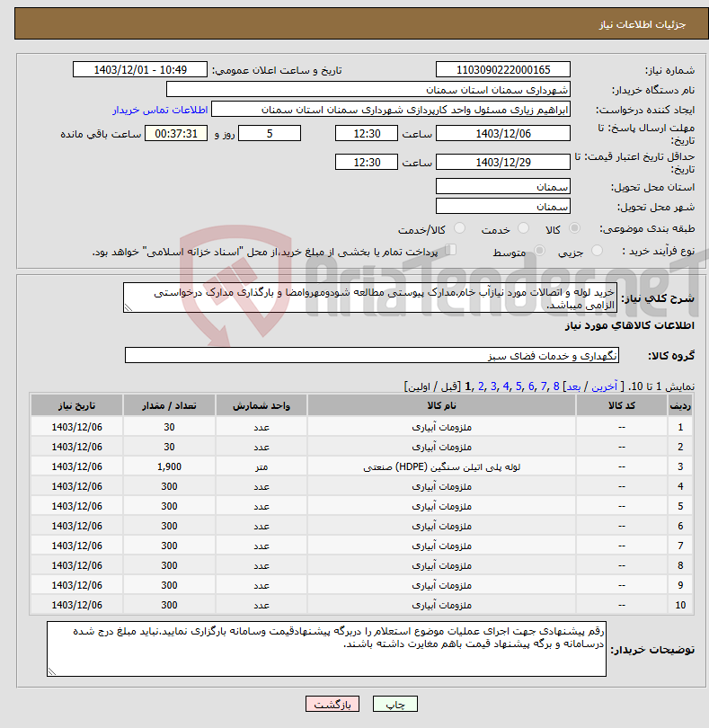Click the price validity date 1403/12/29 field

pos(503,162)
